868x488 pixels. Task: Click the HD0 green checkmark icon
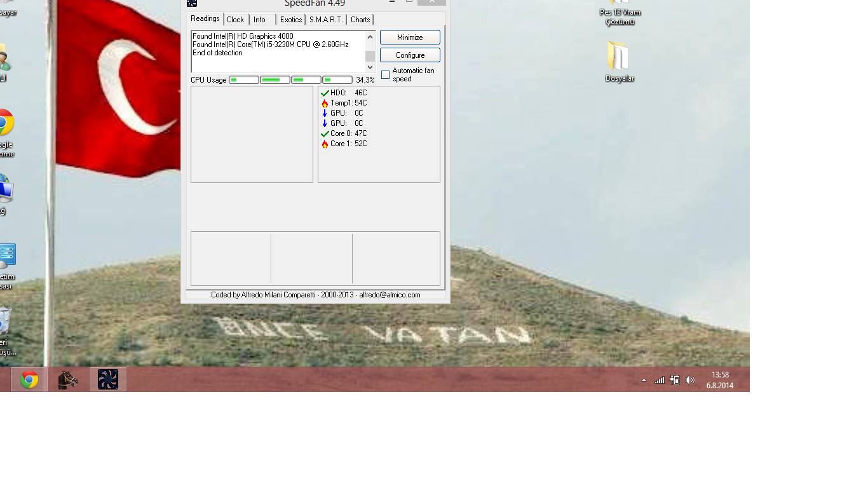pos(325,93)
